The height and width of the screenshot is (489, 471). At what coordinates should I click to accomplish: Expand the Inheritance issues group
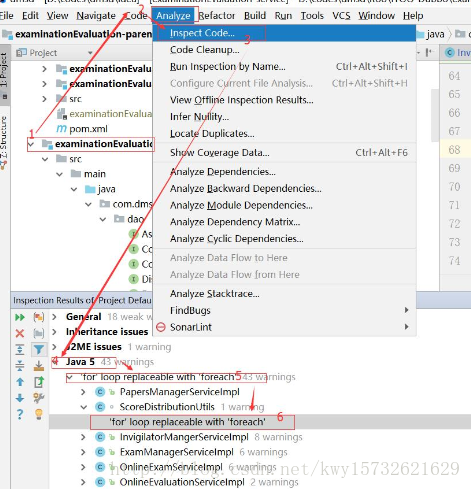(x=55, y=332)
